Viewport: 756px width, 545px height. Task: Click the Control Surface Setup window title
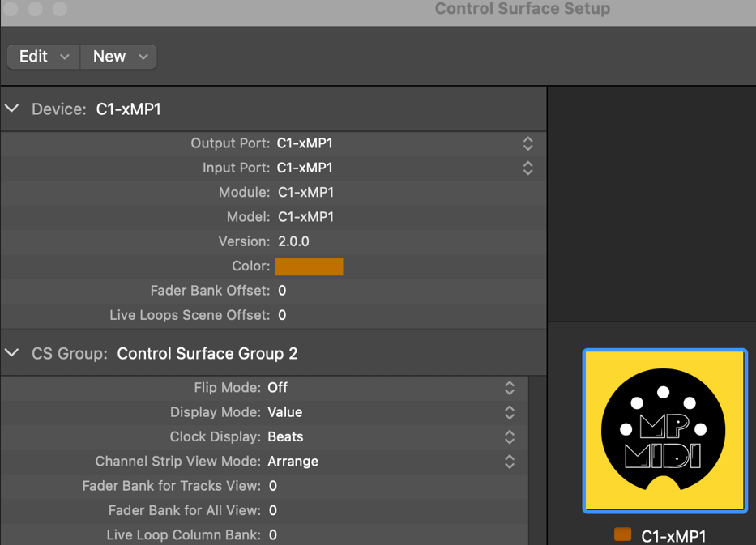(x=523, y=9)
